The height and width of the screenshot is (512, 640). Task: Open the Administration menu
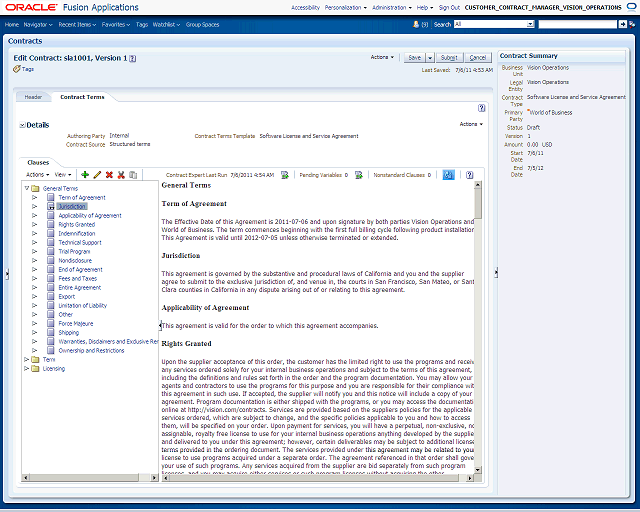point(392,7)
